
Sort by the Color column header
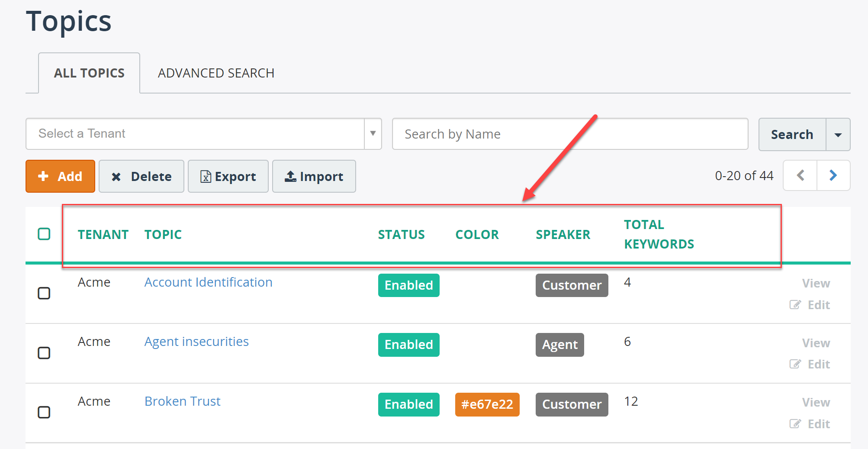click(477, 234)
